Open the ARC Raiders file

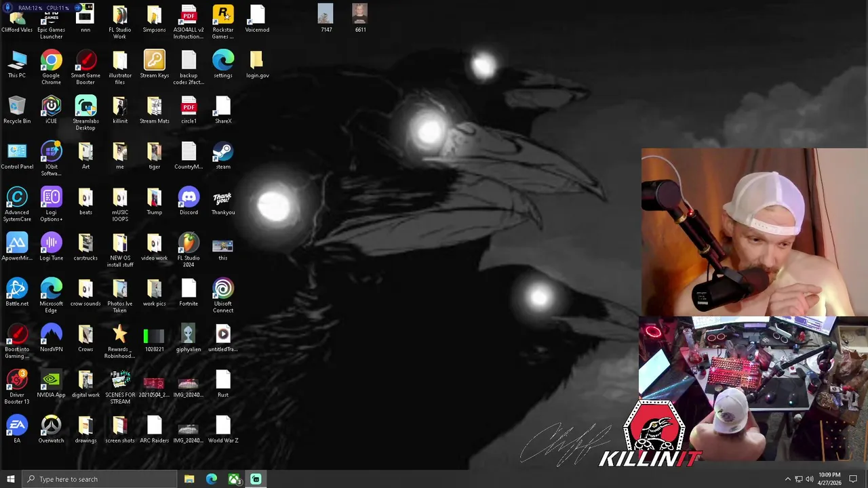click(x=154, y=429)
